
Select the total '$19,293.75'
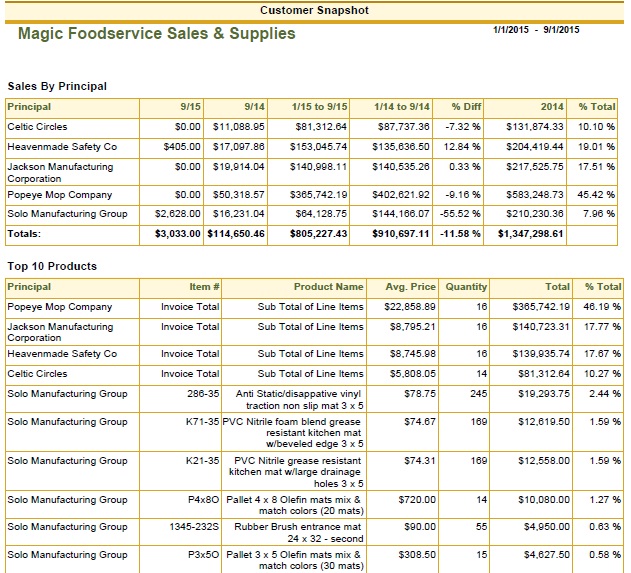(x=544, y=394)
